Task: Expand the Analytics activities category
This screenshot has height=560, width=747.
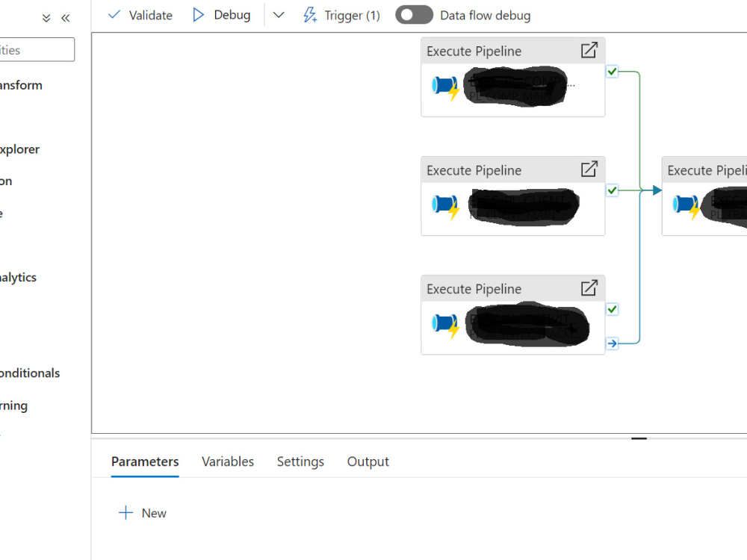Action: [18, 277]
